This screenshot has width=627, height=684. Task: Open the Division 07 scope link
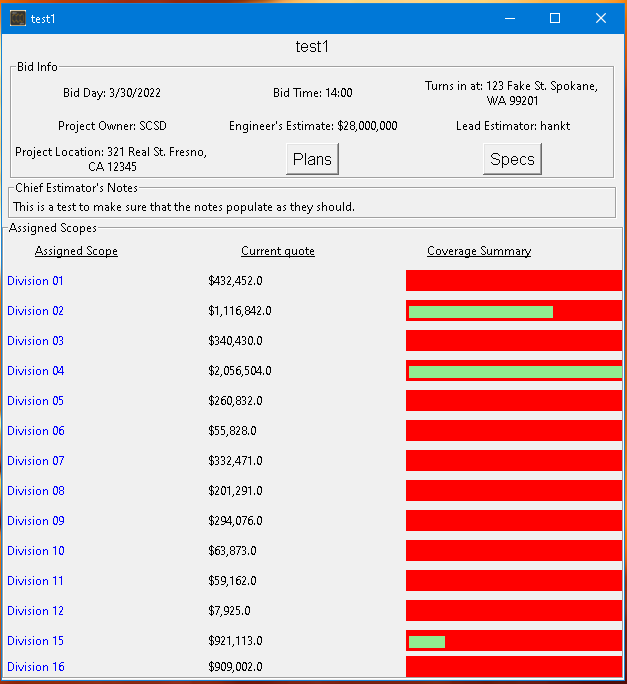(x=36, y=461)
